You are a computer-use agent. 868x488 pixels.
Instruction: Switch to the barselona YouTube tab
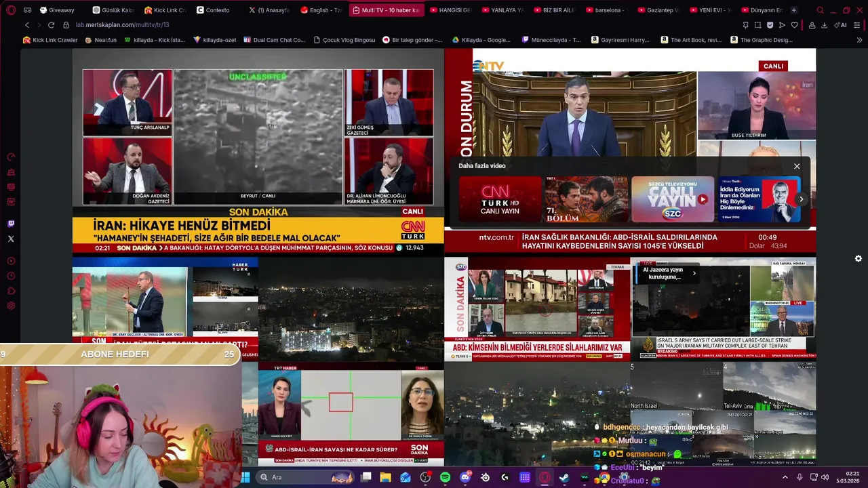(608, 10)
